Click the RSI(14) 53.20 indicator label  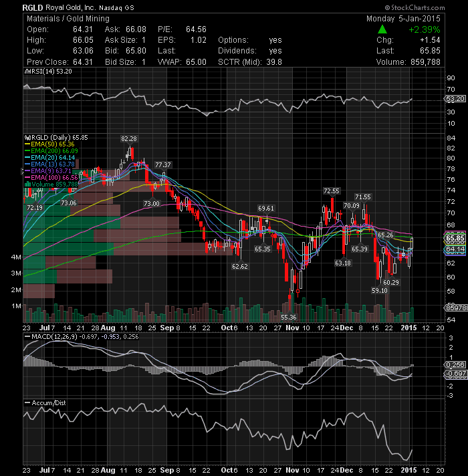click(51, 72)
